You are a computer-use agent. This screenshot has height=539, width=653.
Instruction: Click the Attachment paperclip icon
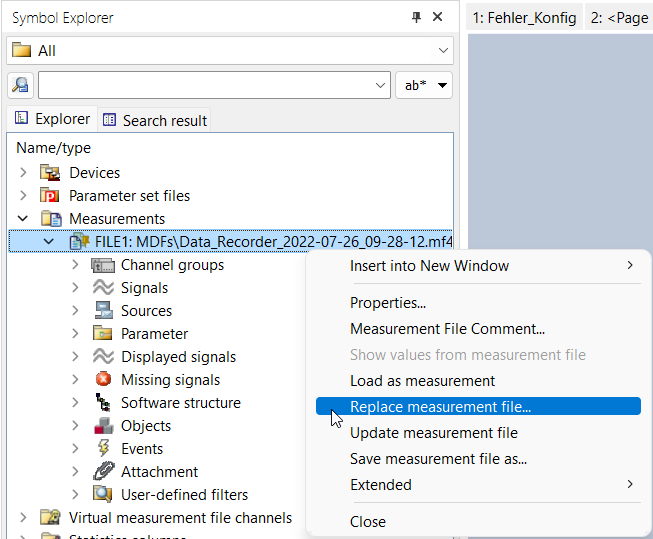click(x=103, y=471)
